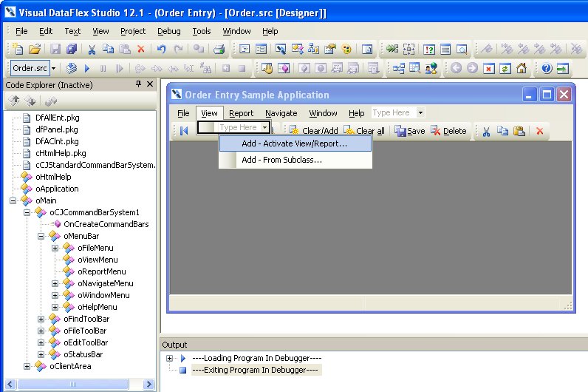Click the New file toolbar icon
Viewport: 588px width, 392px height.
pyautogui.click(x=18, y=49)
